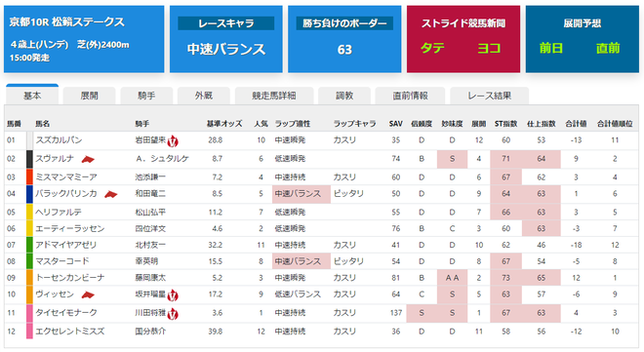Select the 調教 tab
The image size is (644, 352).
tap(344, 96)
